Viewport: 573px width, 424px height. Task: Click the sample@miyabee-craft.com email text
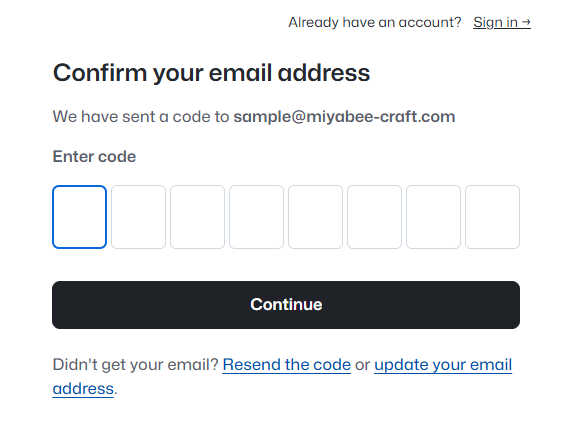(345, 117)
